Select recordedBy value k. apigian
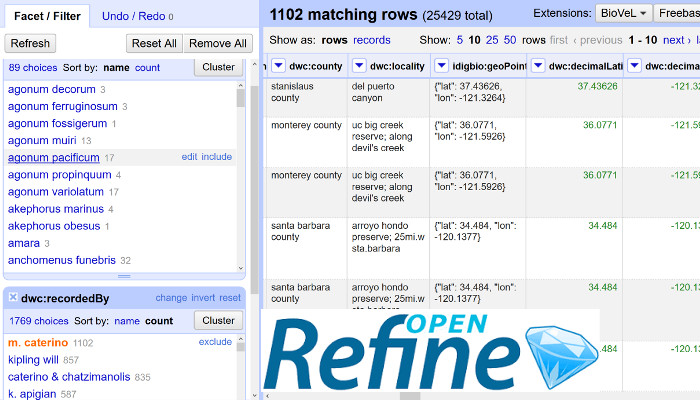This screenshot has width=700, height=400. coord(32,394)
